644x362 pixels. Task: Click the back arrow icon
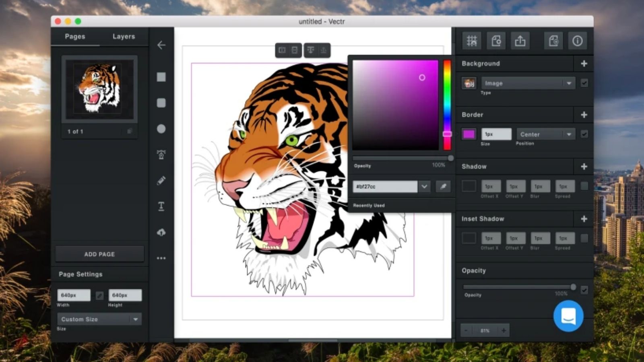pyautogui.click(x=161, y=45)
